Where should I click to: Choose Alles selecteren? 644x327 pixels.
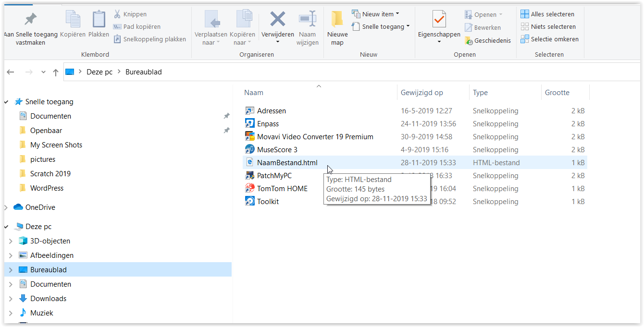click(547, 14)
